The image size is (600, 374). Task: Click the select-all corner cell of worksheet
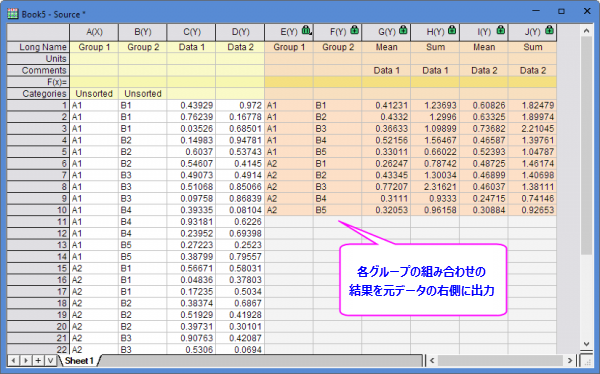pos(38,33)
